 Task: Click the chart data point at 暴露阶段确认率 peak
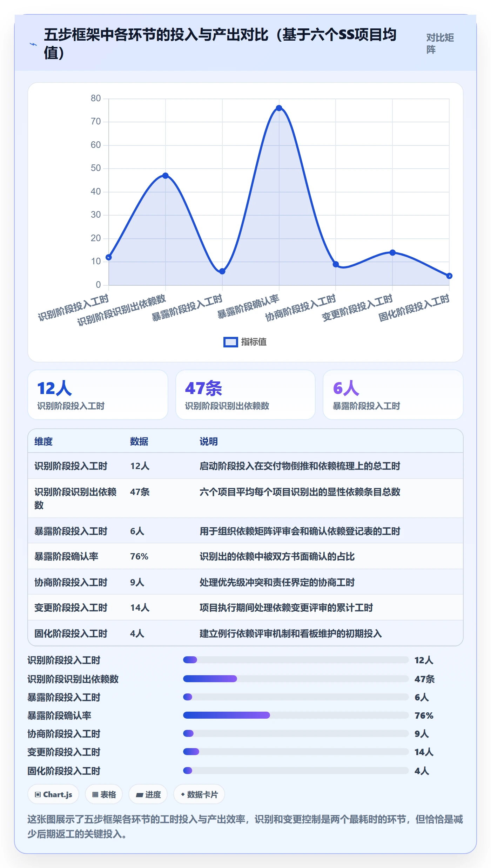[x=279, y=108]
